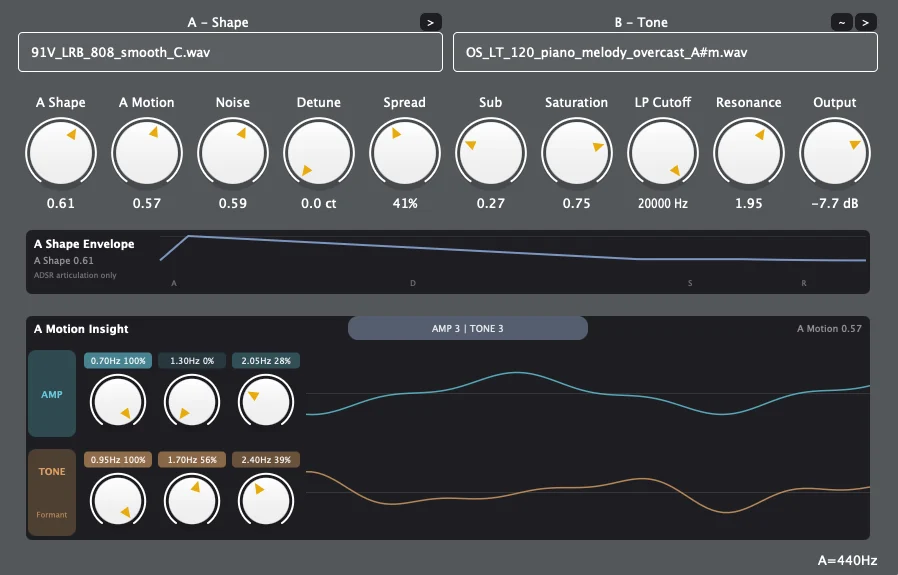Viewport: 898px width, 575px height.
Task: Click the tilde button beside B – Tone
Action: tap(841, 22)
